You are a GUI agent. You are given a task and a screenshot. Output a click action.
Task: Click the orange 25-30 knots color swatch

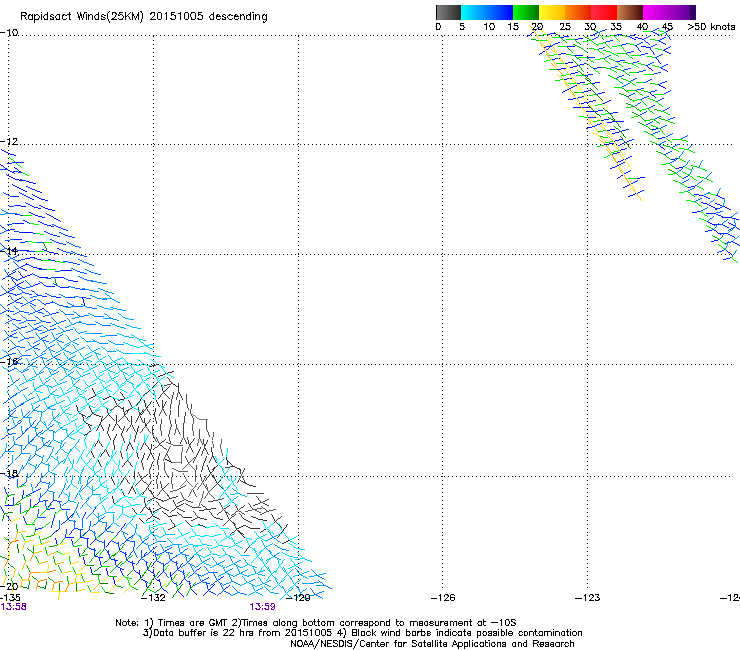tap(578, 12)
